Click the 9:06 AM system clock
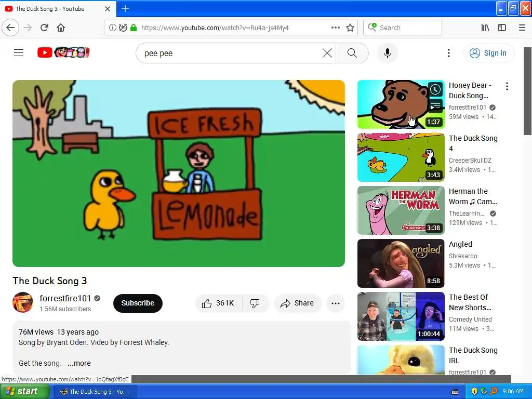 513,392
